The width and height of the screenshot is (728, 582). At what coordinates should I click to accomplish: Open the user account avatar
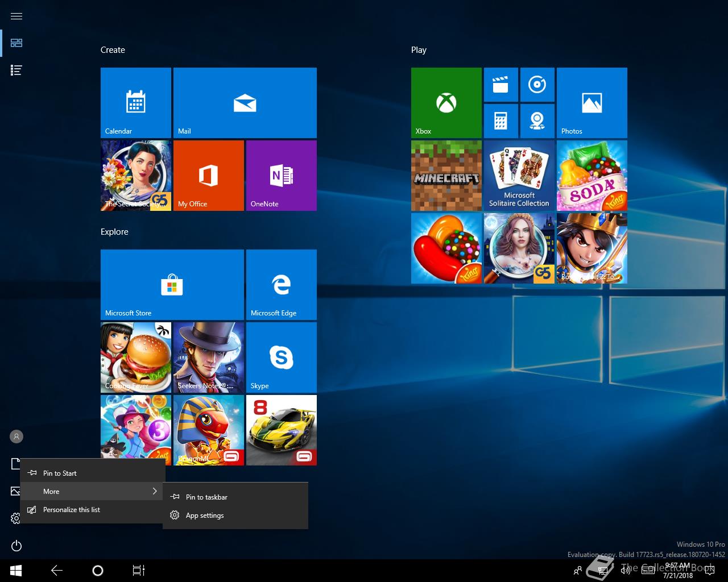(16, 436)
